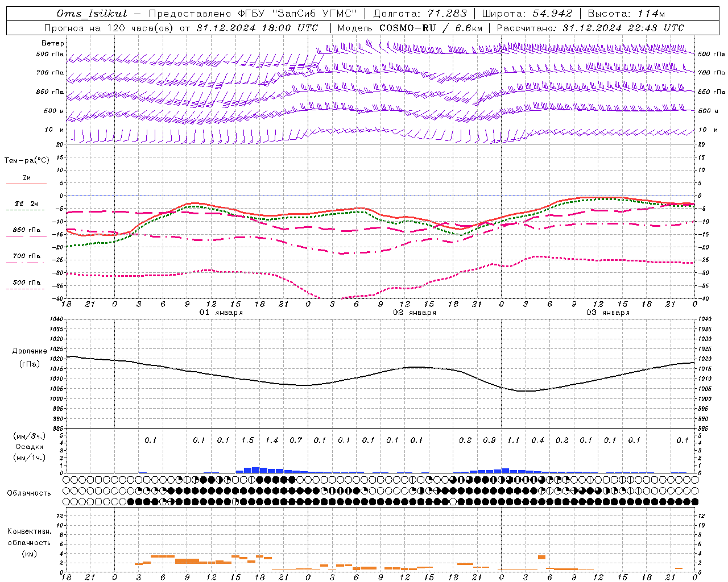This screenshot has height=582, width=728.
Task: Click the 0.9 precipitation value
Action: (489, 440)
